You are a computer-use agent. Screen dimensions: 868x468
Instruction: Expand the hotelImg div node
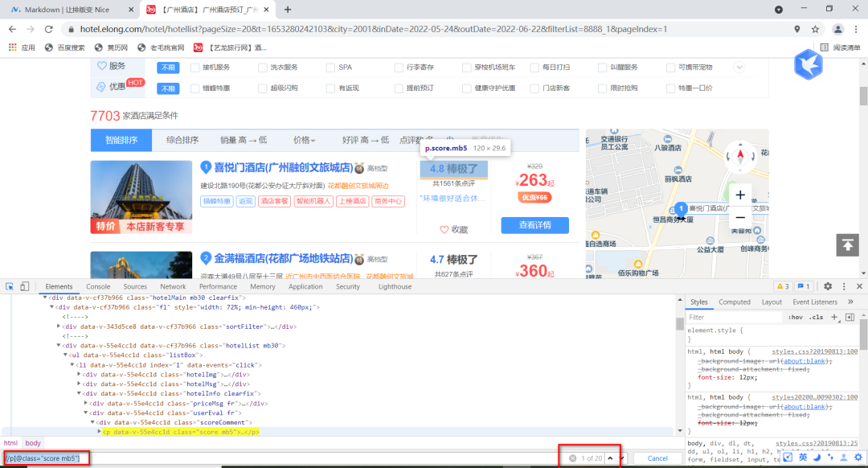point(79,375)
